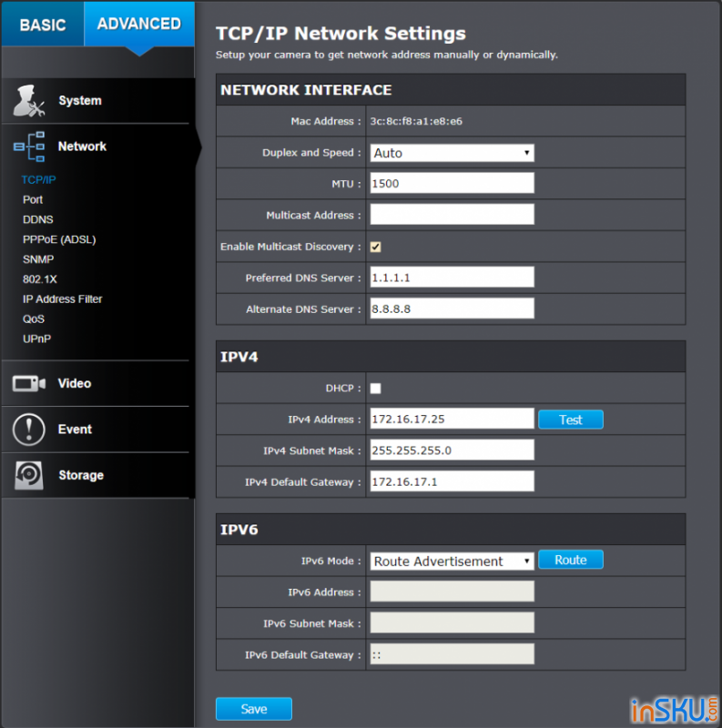The height and width of the screenshot is (728, 722).
Task: Click the TCP/IP Network Settings title
Action: coord(341,34)
